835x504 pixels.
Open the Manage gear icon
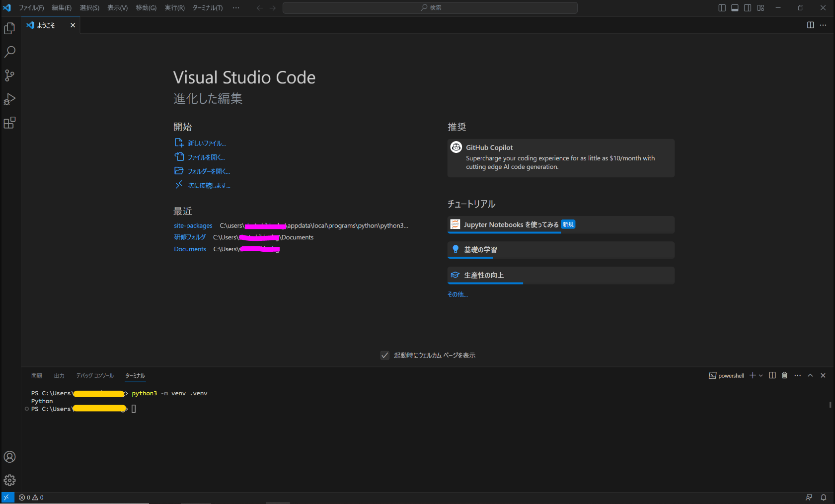pos(9,480)
